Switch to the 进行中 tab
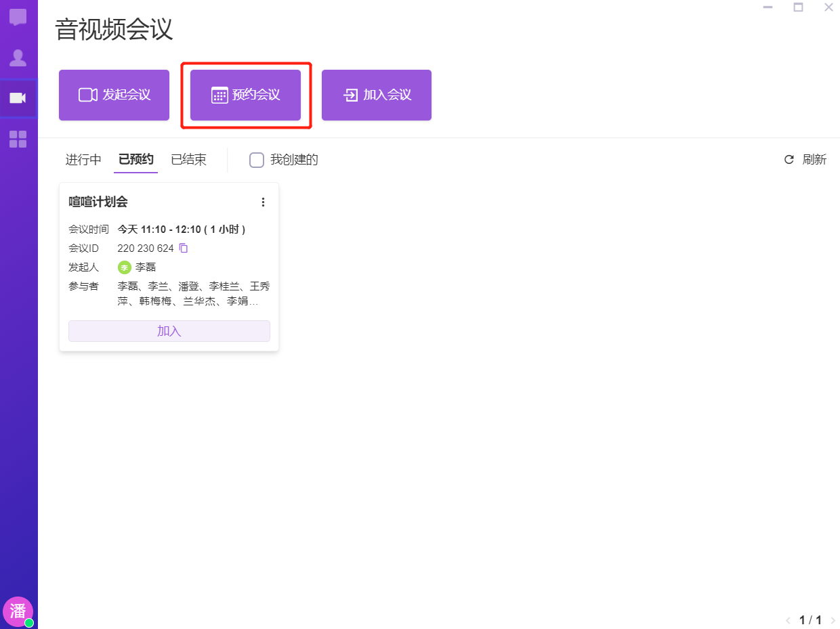The height and width of the screenshot is (629, 840). (83, 160)
